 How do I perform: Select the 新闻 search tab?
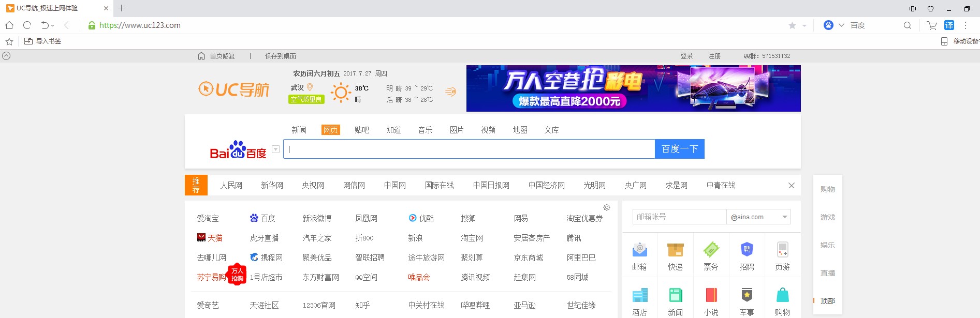click(299, 130)
